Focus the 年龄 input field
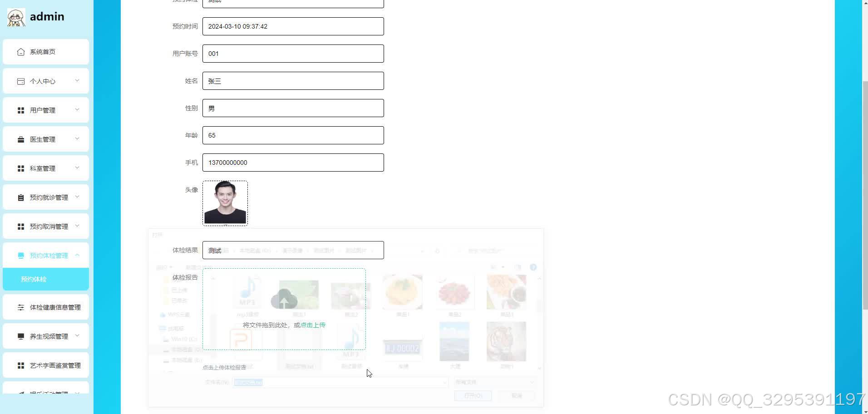Image resolution: width=868 pixels, height=414 pixels. click(x=293, y=135)
